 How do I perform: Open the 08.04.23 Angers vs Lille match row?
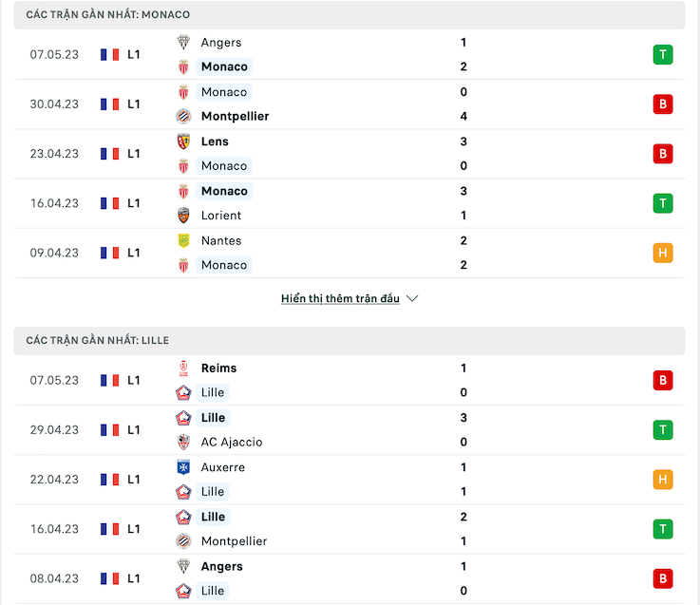coord(350,578)
